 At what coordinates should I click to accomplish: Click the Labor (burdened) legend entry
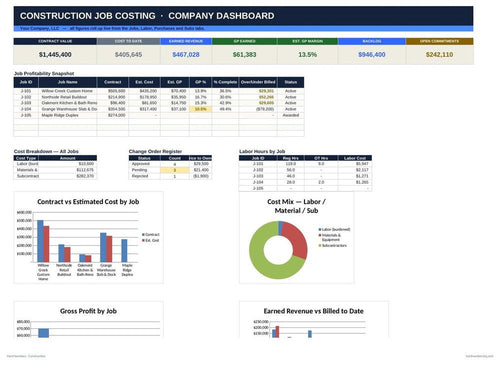pos(334,229)
